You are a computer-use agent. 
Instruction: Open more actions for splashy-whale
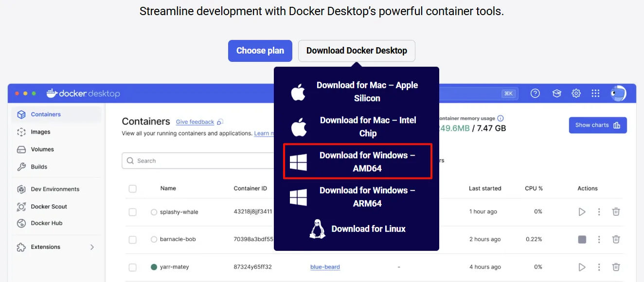pos(599,212)
